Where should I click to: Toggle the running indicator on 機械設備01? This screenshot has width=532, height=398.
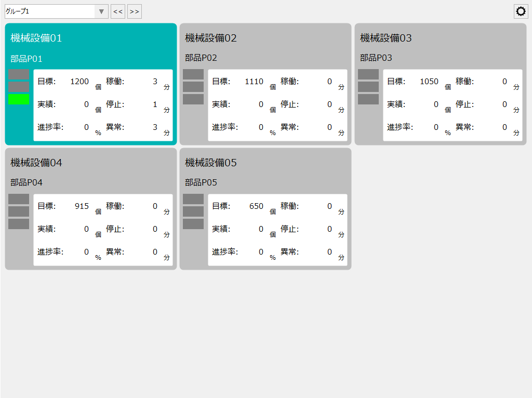point(18,100)
